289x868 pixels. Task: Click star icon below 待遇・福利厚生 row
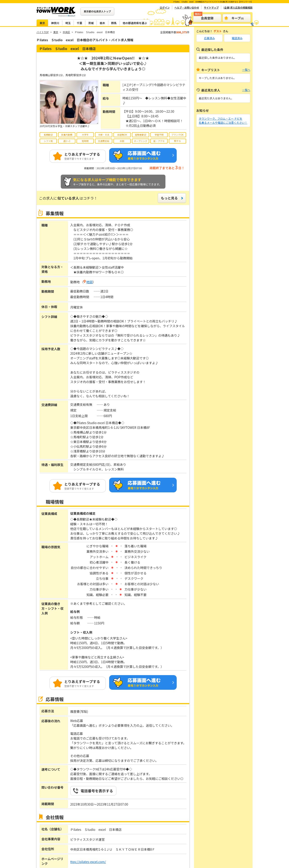coord(58,486)
